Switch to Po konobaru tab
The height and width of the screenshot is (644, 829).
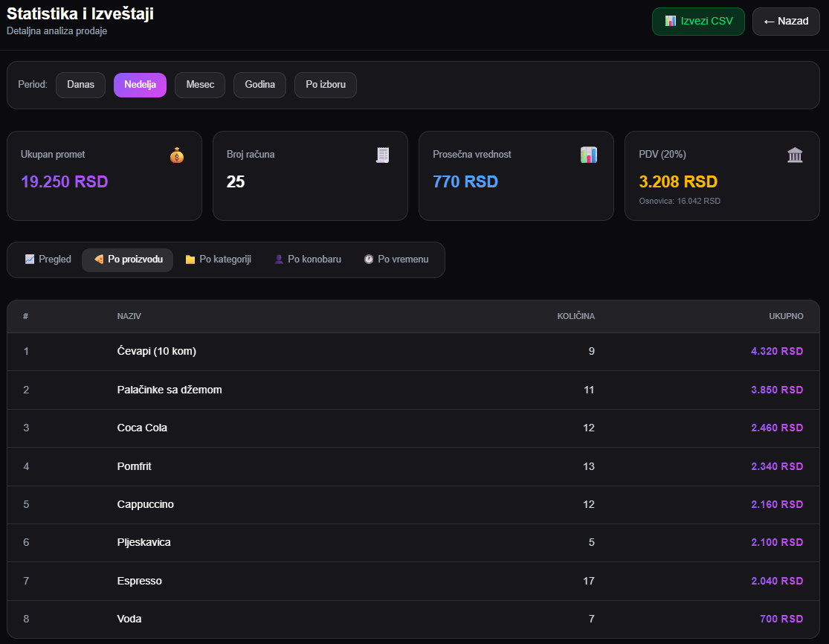click(x=308, y=260)
